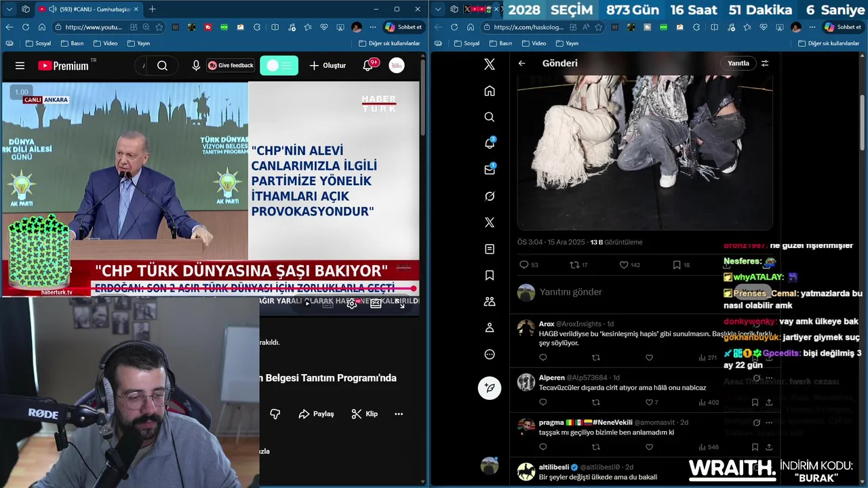The width and height of the screenshot is (868, 488).
Task: Open YouTube guide hamburger menu
Action: (x=20, y=66)
